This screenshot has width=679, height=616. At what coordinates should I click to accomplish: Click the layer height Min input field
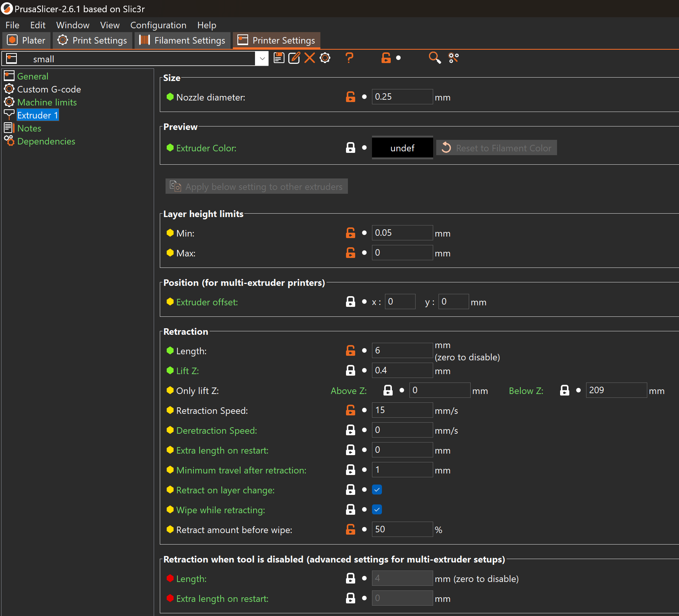click(x=402, y=233)
